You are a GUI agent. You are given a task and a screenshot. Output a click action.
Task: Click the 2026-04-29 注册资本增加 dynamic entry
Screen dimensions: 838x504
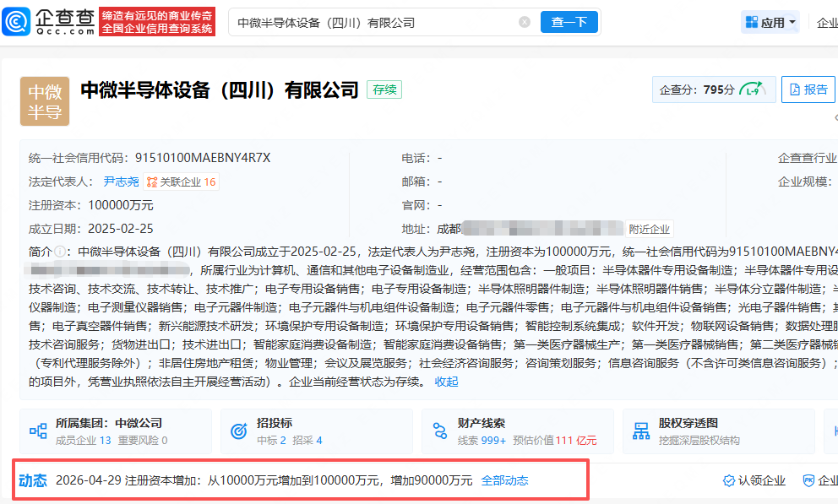(264, 480)
